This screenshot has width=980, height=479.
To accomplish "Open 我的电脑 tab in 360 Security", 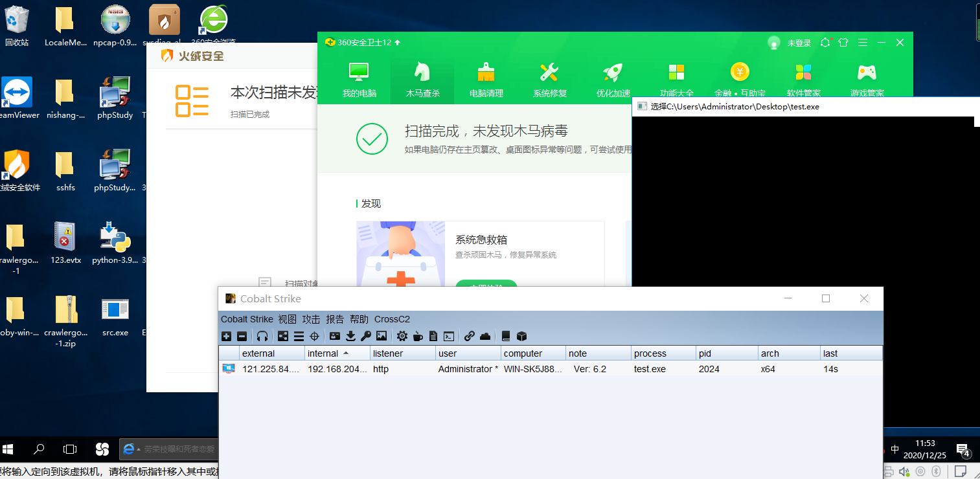I will pyautogui.click(x=359, y=80).
